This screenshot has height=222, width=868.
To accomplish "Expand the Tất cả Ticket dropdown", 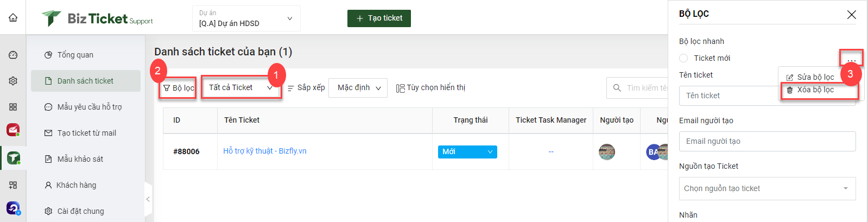I will click(241, 87).
